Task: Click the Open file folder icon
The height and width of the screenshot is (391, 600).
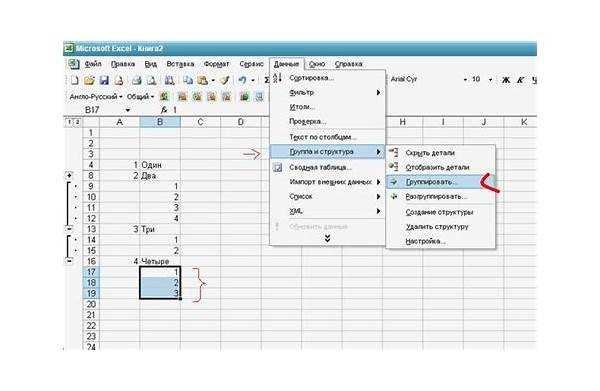Action: [x=89, y=80]
